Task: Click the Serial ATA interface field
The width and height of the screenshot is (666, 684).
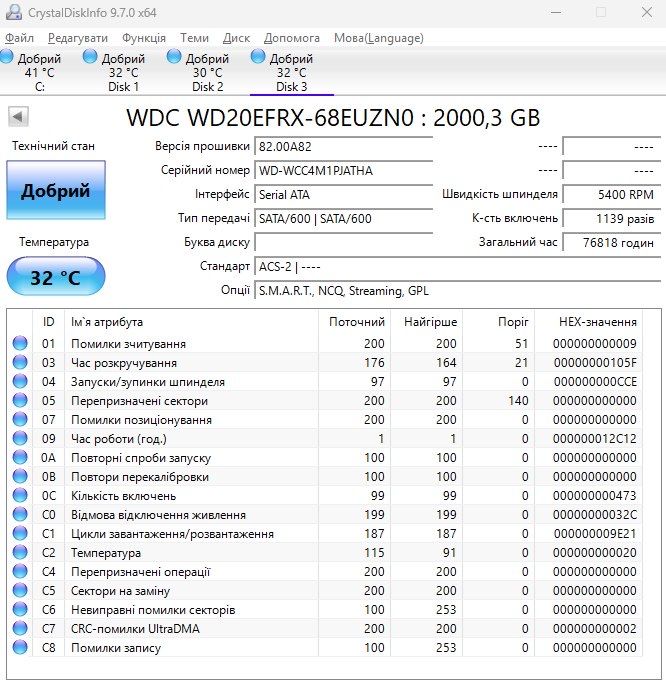Action: [x=344, y=194]
